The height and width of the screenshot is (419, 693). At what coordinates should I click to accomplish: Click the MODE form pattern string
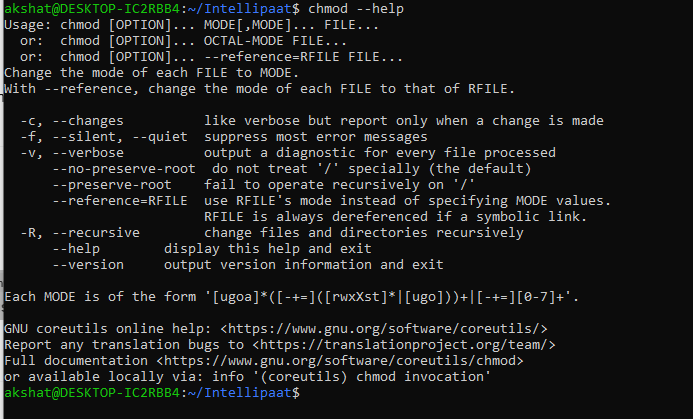pos(392,297)
